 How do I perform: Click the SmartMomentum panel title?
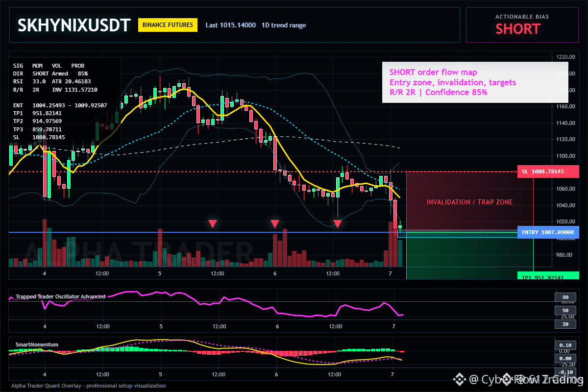click(37, 344)
